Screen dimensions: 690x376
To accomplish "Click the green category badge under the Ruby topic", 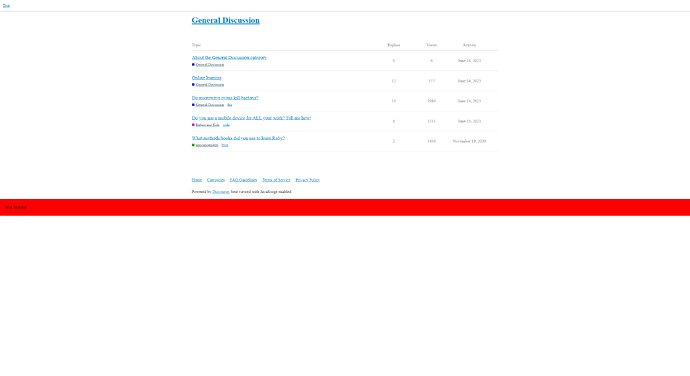I will pos(193,145).
